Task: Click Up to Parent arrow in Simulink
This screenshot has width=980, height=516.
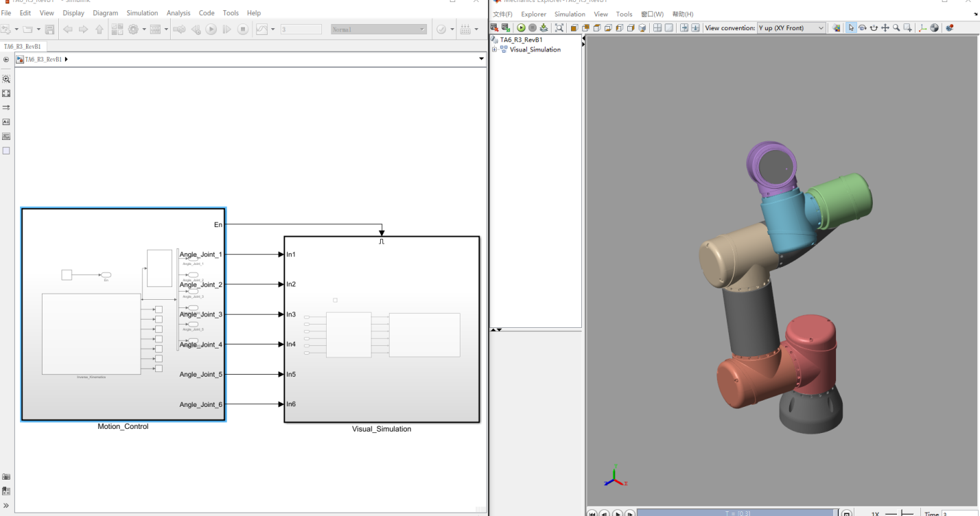Action: pyautogui.click(x=99, y=30)
